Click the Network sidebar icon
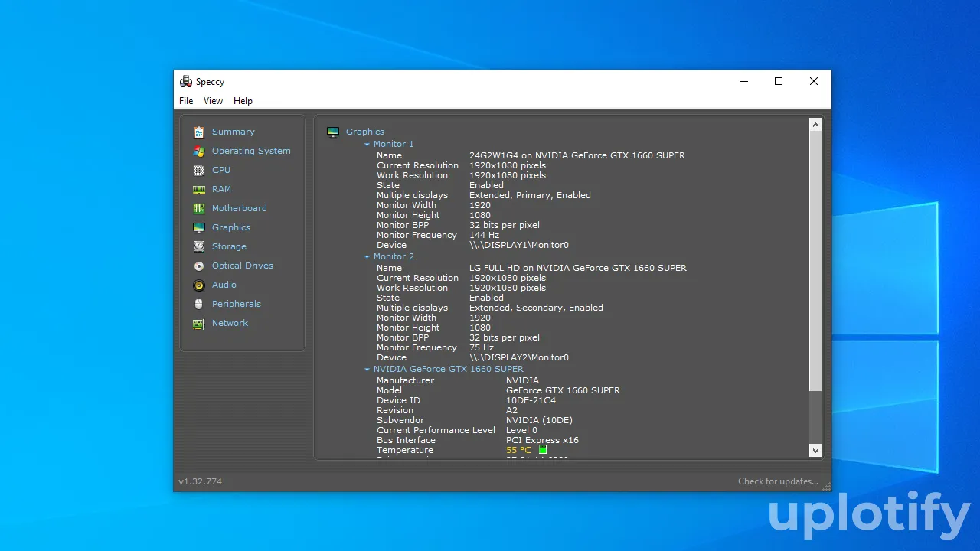 pos(199,323)
